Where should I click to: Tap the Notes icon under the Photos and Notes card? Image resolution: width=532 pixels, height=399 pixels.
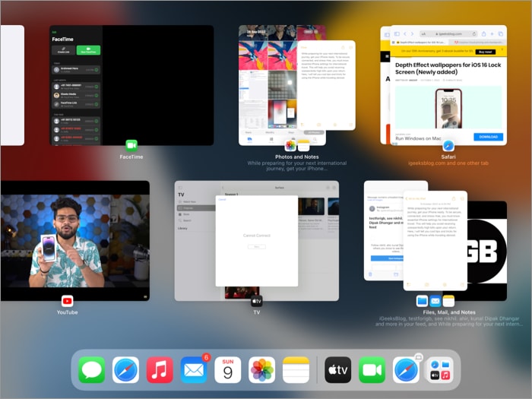(304, 146)
